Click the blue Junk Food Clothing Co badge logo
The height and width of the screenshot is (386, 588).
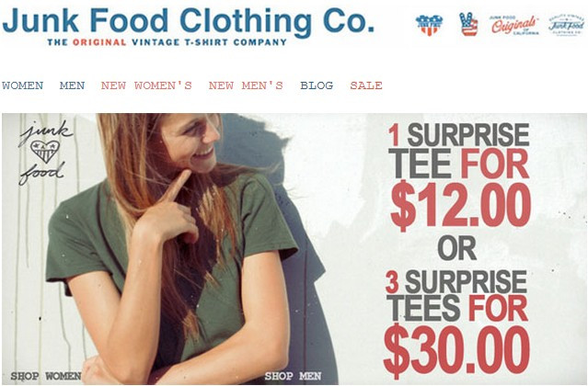[566, 26]
